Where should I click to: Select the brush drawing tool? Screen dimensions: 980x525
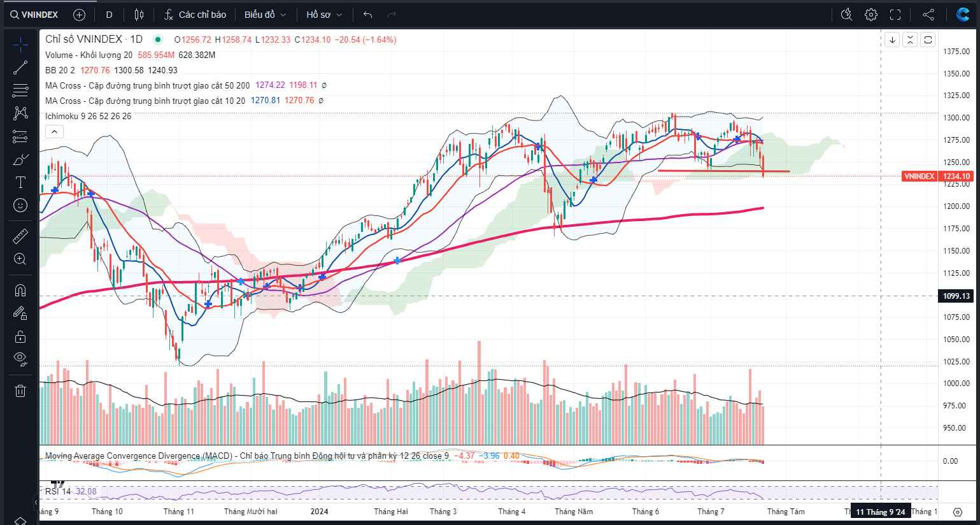coord(20,159)
